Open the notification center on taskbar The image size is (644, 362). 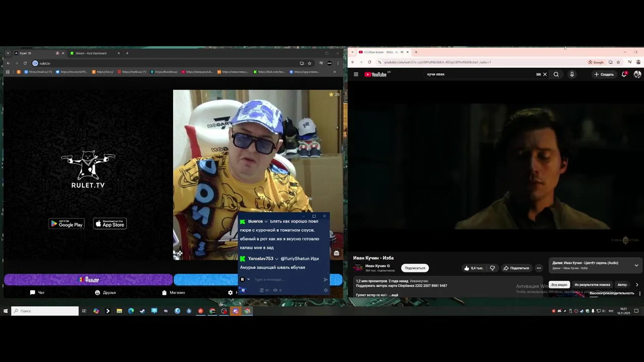pyautogui.click(x=636, y=311)
